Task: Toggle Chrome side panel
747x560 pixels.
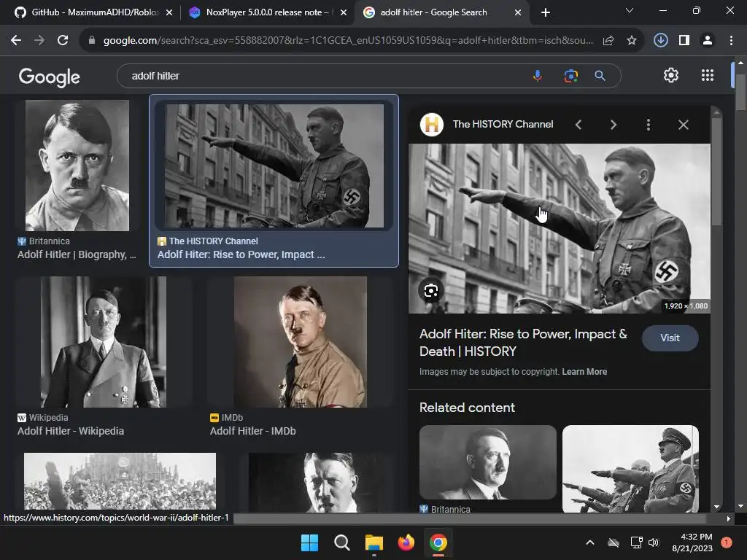Action: (x=684, y=41)
